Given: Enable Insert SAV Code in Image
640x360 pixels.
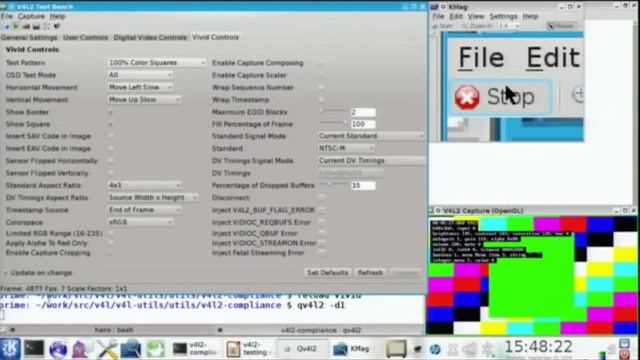Looking at the screenshot, I should coord(111,136).
